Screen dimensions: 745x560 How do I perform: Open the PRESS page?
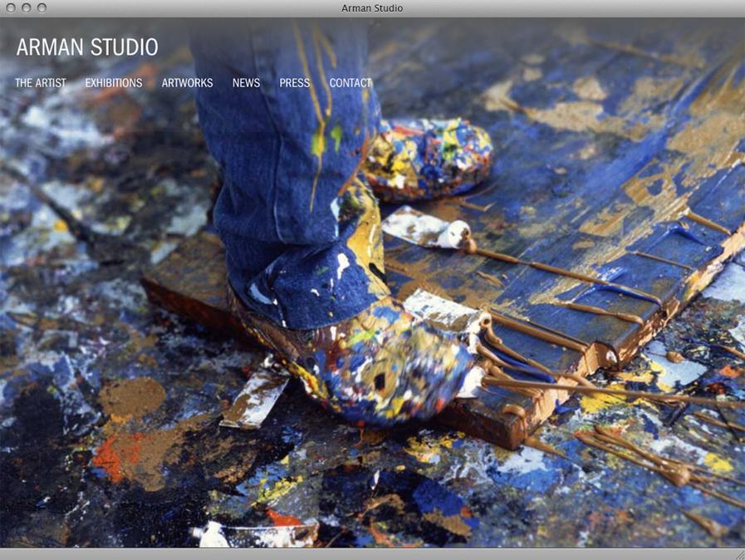point(295,83)
